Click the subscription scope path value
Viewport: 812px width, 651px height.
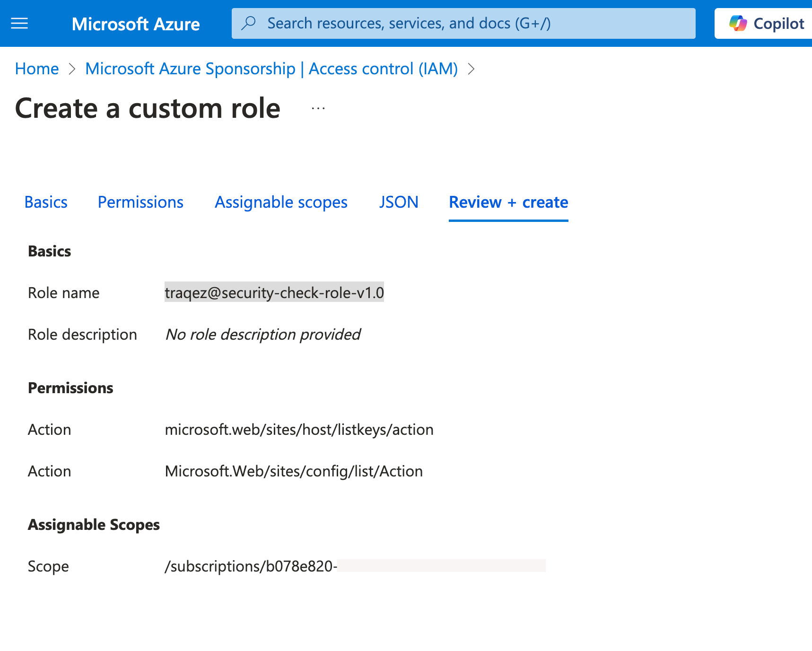point(251,566)
